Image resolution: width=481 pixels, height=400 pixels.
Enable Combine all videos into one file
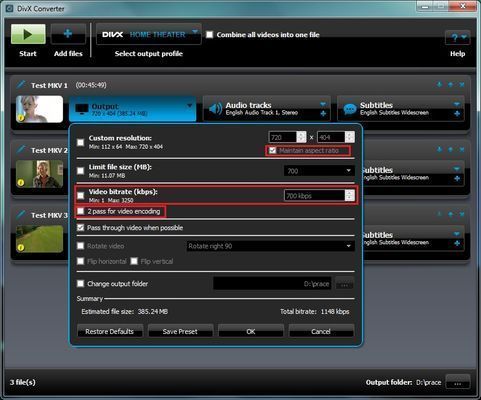[209, 35]
